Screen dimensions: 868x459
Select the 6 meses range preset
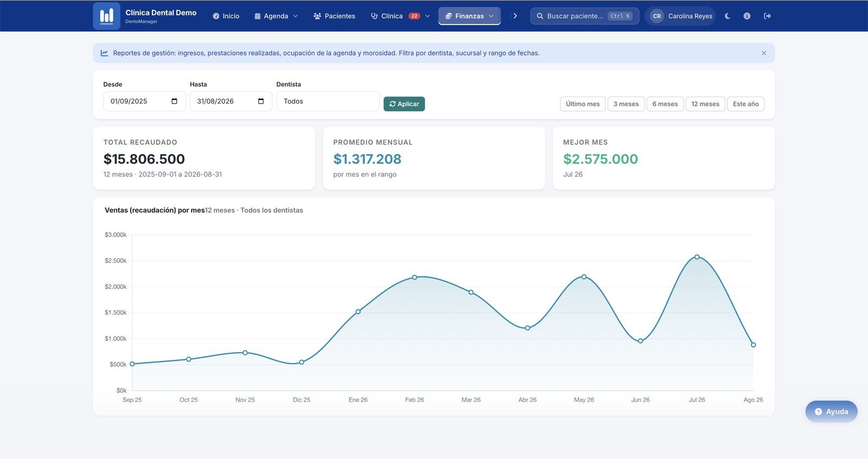[665, 104]
